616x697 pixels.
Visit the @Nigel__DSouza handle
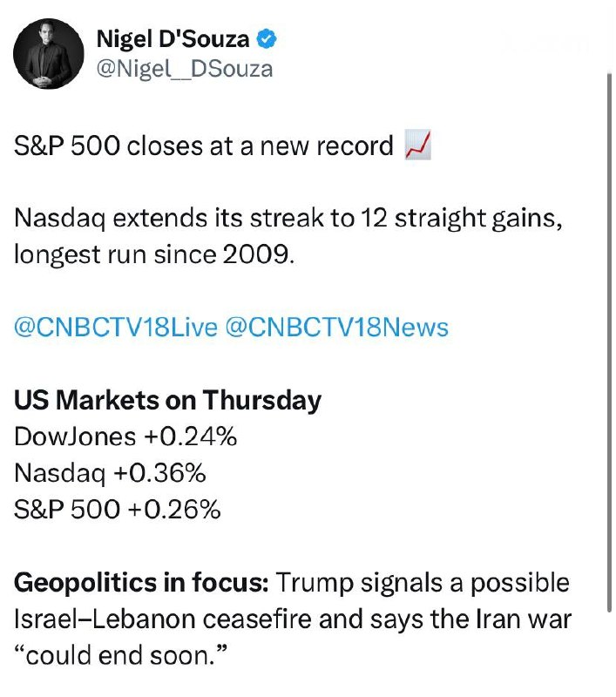coord(184,68)
